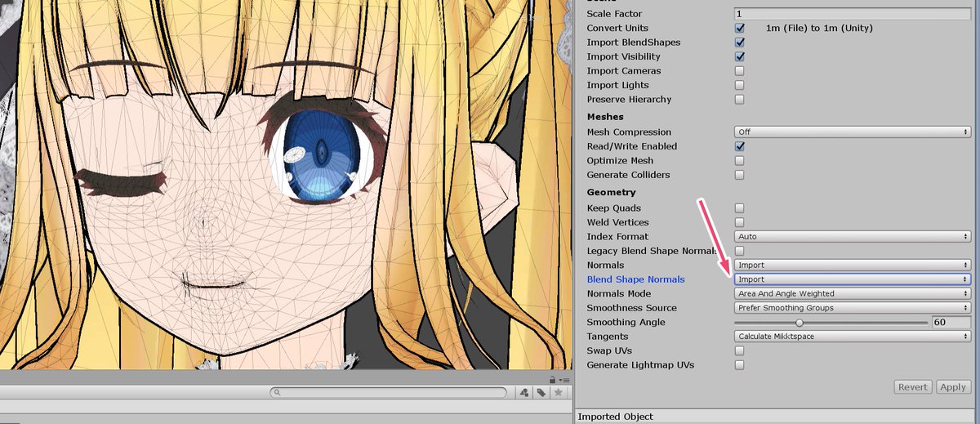Open the Normals Mode dropdown
The height and width of the screenshot is (424, 980).
tap(853, 293)
